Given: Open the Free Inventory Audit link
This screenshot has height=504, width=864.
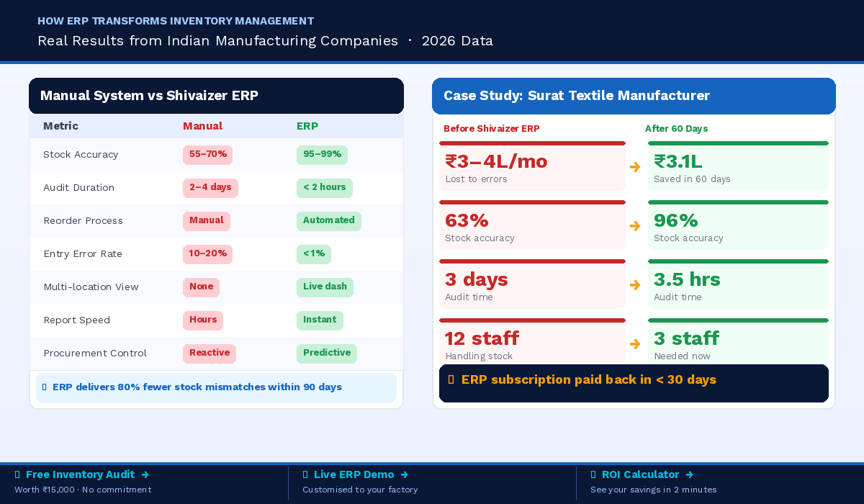Looking at the screenshot, I should [x=81, y=474].
